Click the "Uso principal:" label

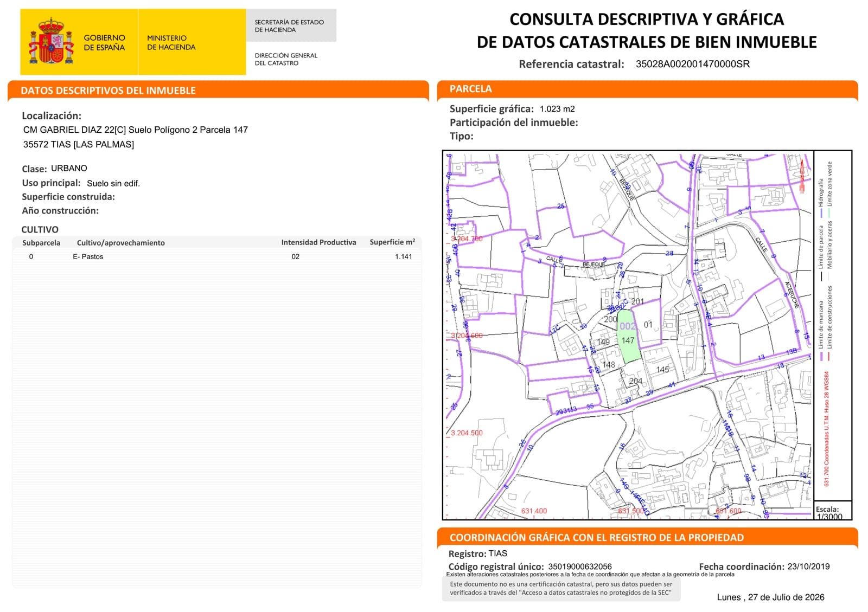pyautogui.click(x=51, y=183)
